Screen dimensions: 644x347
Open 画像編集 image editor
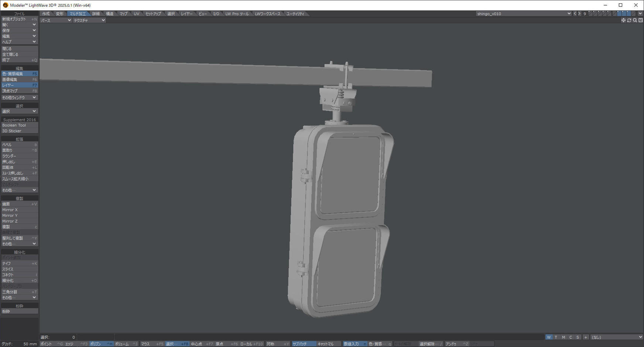(19, 79)
